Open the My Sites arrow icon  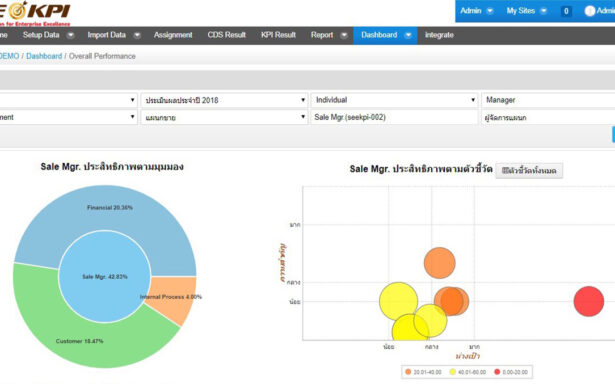tap(544, 11)
